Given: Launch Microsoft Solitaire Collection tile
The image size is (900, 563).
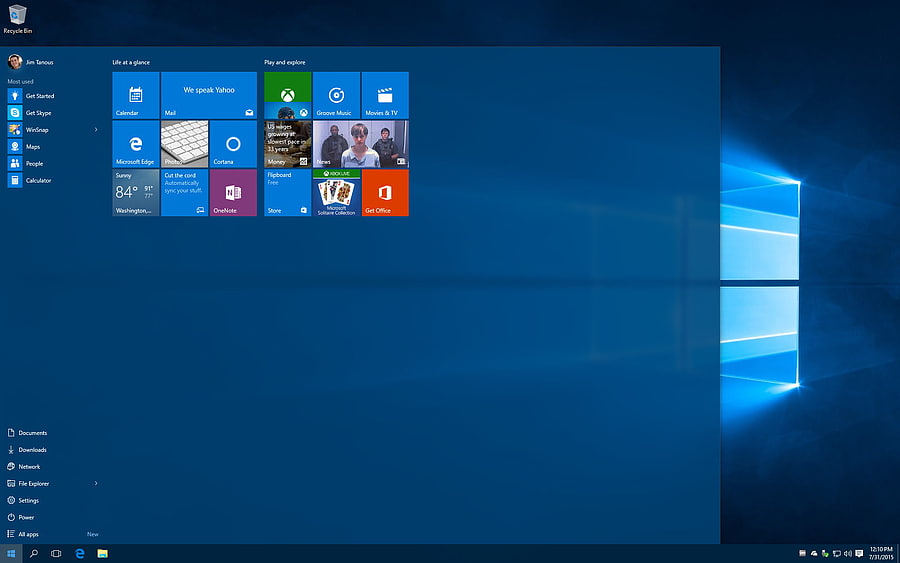Looking at the screenshot, I should pos(336,193).
